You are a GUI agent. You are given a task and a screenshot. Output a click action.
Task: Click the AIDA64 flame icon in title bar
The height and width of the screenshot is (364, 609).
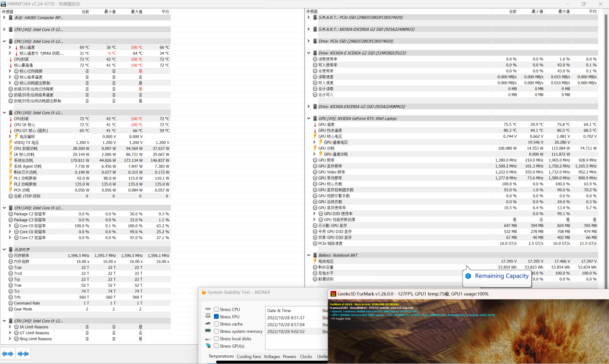click(x=204, y=292)
